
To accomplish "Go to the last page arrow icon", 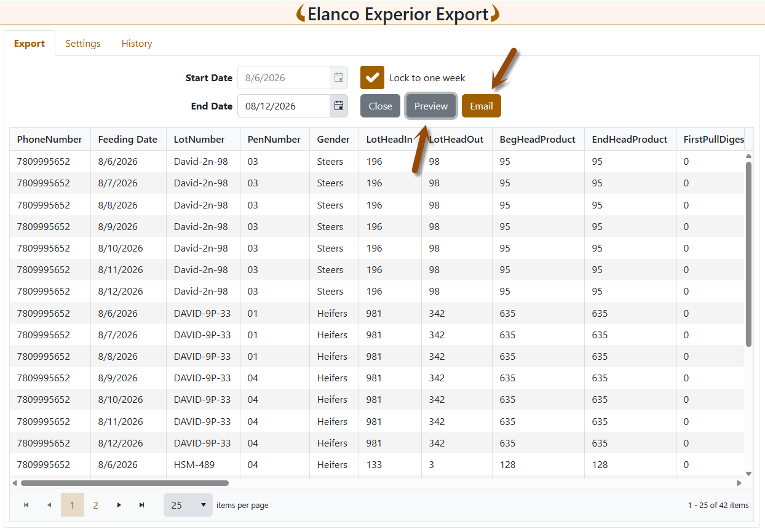I will click(142, 505).
